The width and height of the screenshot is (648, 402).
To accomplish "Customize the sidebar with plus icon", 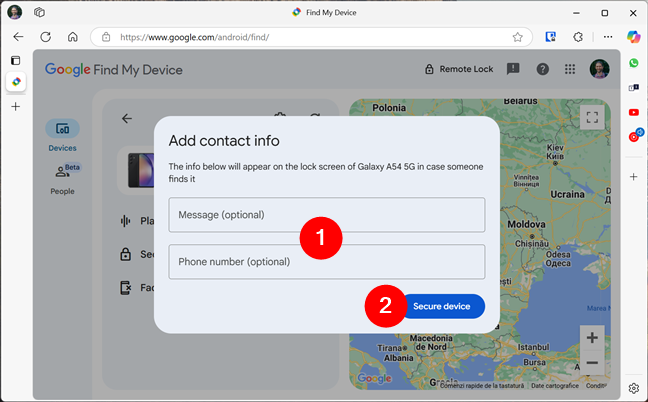I will (x=634, y=177).
